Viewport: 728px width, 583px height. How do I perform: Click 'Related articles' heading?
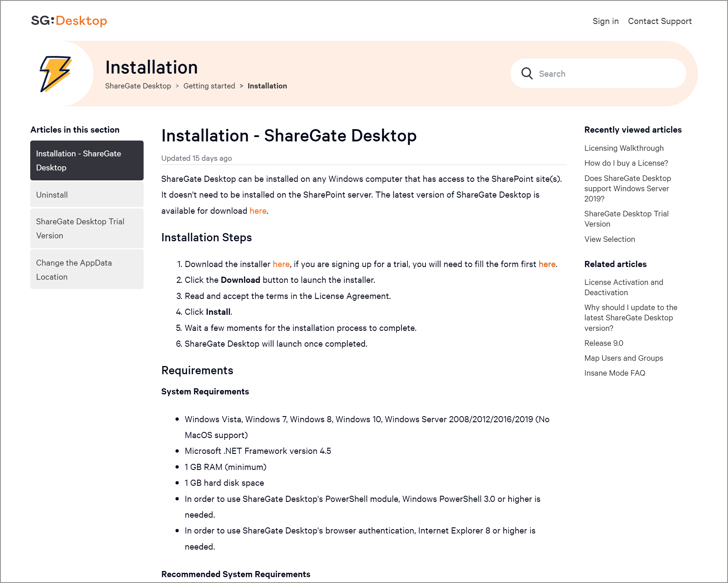(x=615, y=264)
